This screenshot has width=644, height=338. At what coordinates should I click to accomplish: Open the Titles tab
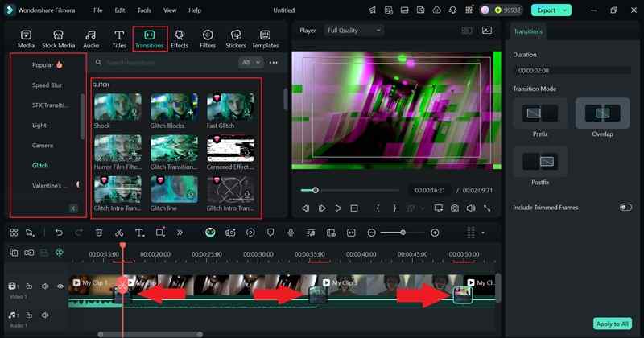pyautogui.click(x=119, y=39)
